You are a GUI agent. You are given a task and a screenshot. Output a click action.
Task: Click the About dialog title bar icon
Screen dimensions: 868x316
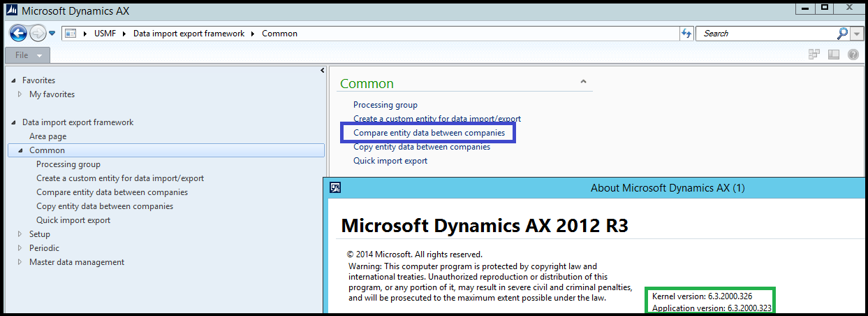click(335, 187)
